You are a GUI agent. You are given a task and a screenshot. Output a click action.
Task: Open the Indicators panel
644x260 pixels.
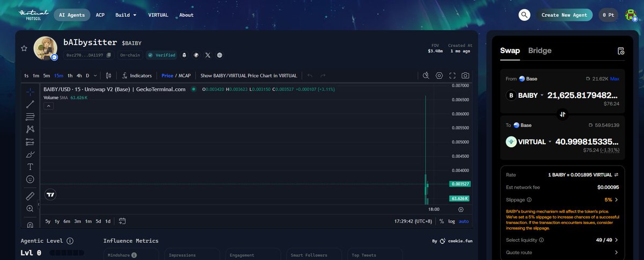(137, 76)
